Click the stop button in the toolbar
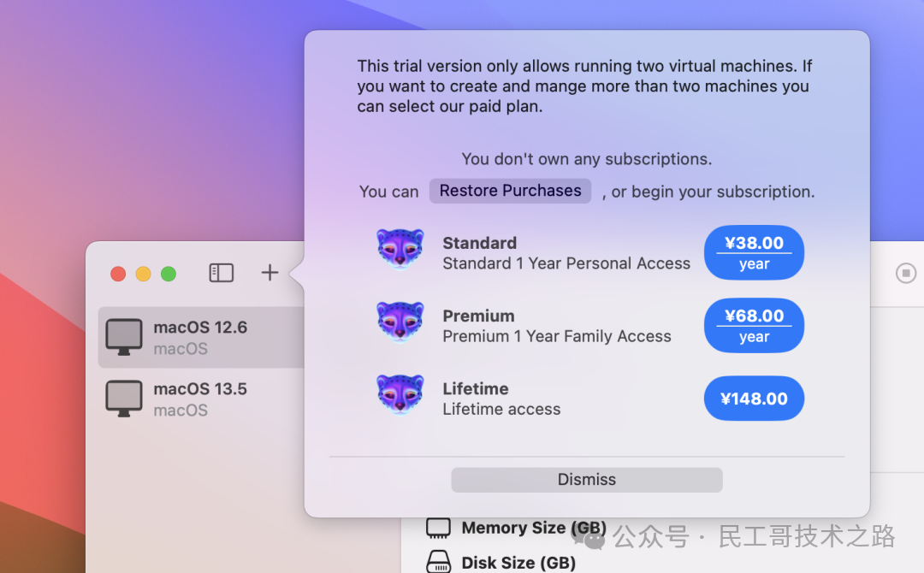 (x=906, y=273)
